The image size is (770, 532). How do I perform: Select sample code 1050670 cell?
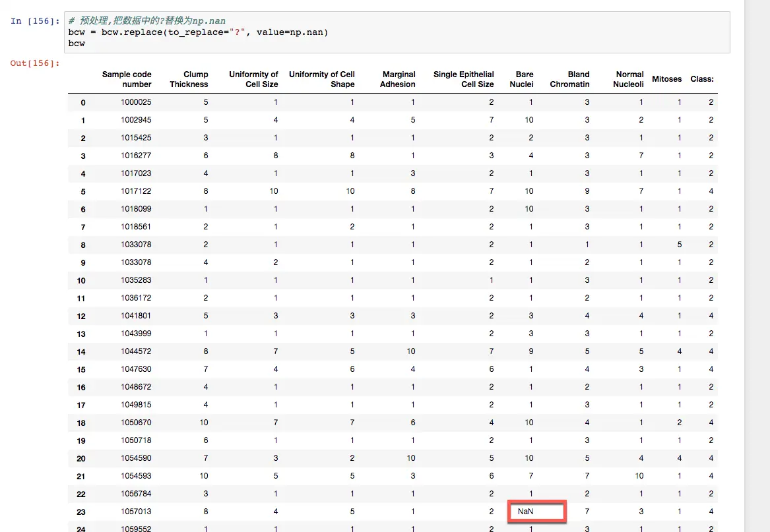136,423
